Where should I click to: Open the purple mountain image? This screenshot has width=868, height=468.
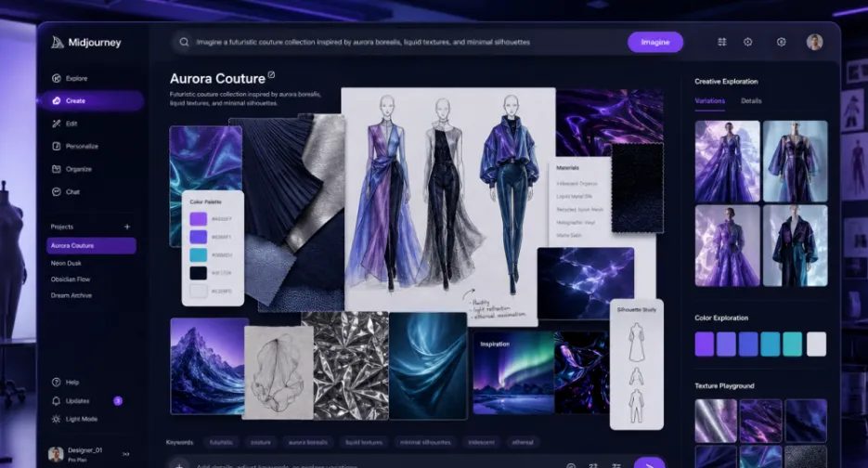[x=209, y=366]
